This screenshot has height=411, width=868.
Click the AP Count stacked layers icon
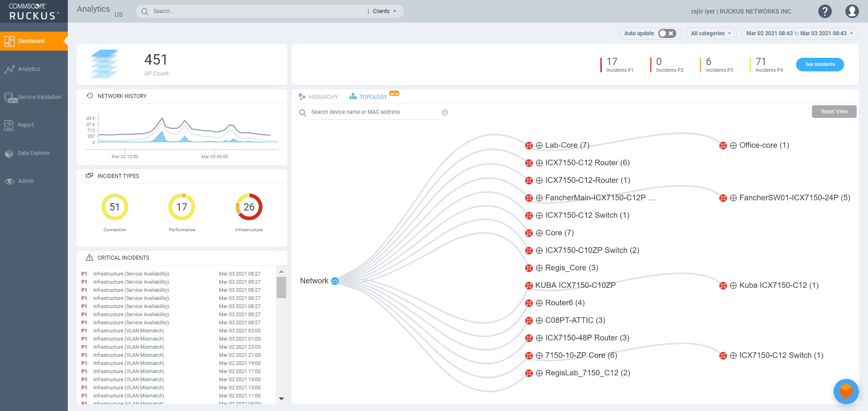point(104,64)
